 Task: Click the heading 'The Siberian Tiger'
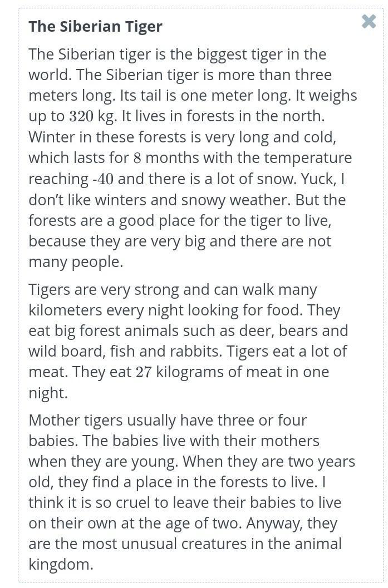[x=95, y=27]
